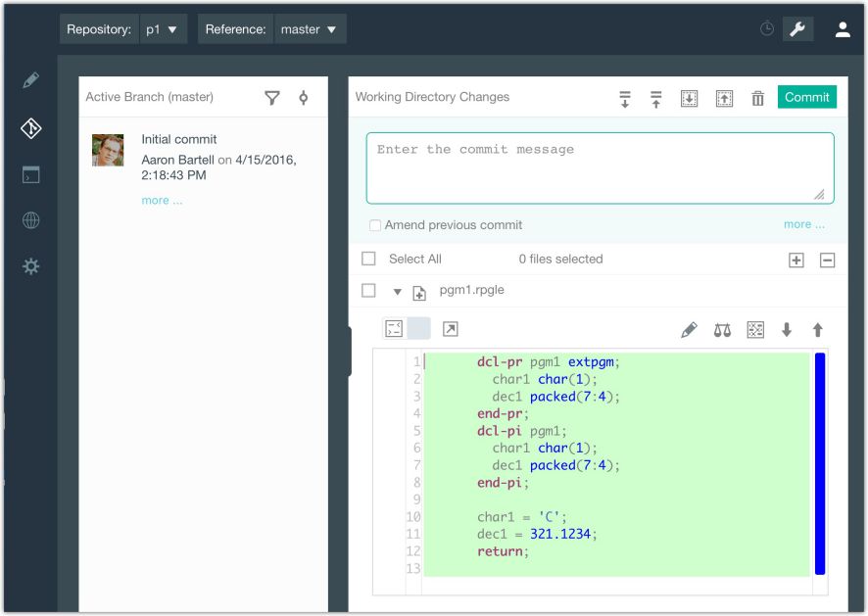This screenshot has height=616, width=868.
Task: Click the green Commit button
Action: coord(806,97)
